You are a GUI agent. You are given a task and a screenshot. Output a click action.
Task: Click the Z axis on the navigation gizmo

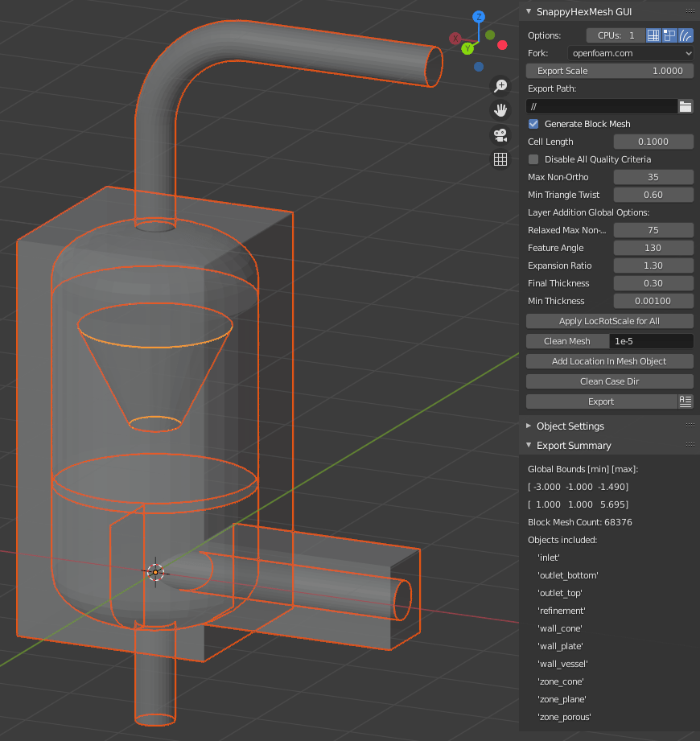pos(479,16)
